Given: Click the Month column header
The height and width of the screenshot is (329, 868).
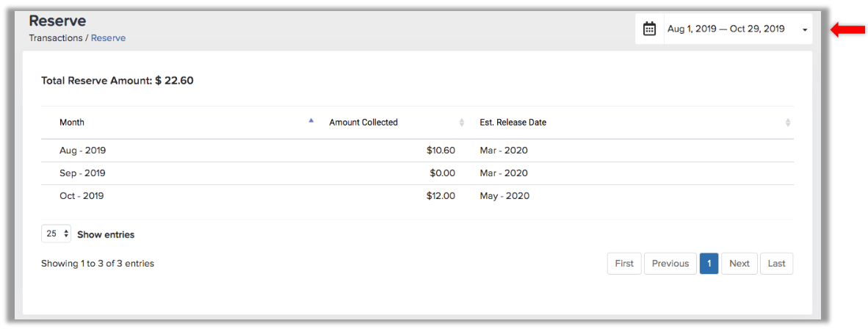Looking at the screenshot, I should tap(72, 123).
